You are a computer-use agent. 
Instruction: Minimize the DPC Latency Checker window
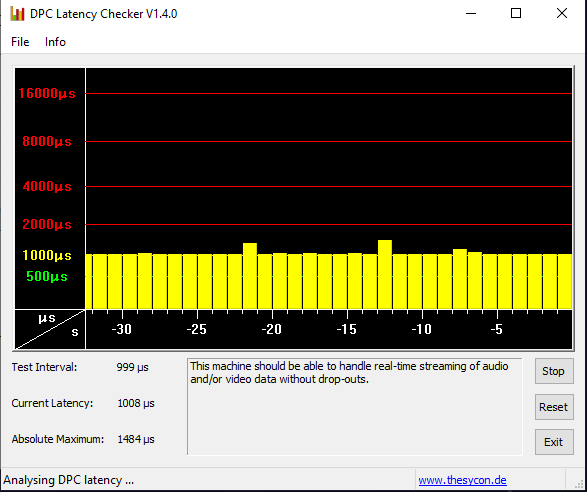tap(471, 13)
